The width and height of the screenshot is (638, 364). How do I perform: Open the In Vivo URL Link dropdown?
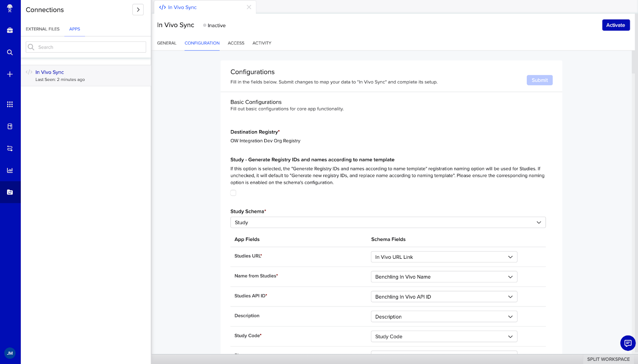click(444, 257)
